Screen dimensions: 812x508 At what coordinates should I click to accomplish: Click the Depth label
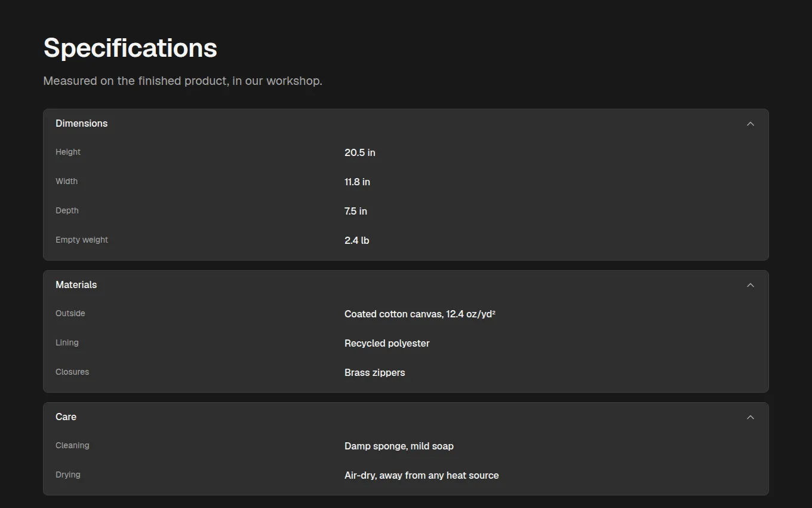[x=67, y=210]
